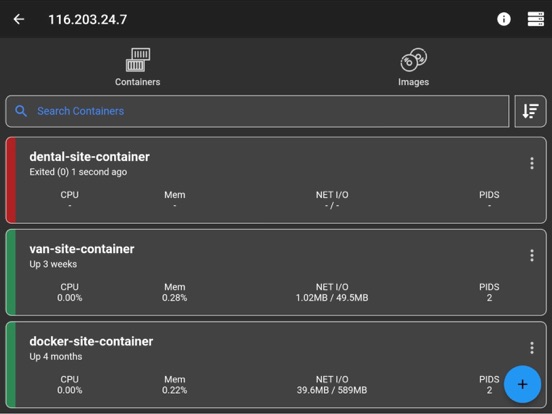Viewport: 552px width, 414px height.
Task: Open the server info icon
Action: [503, 19]
